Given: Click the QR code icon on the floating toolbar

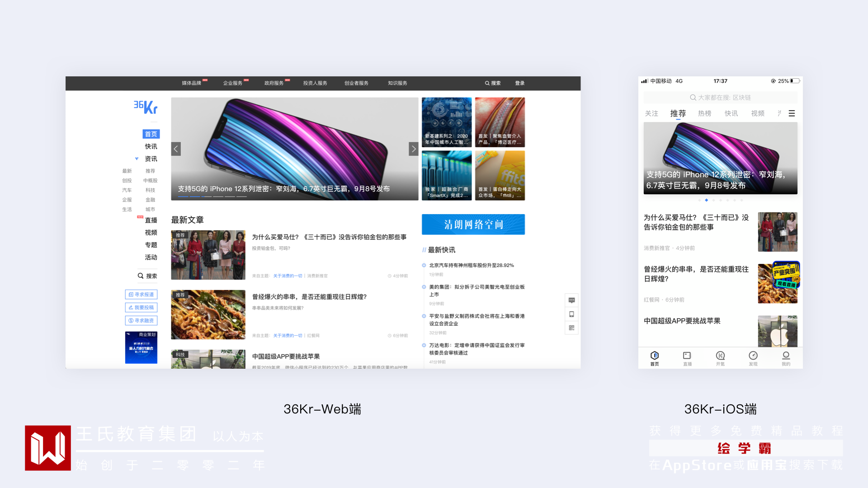Looking at the screenshot, I should coord(571,328).
